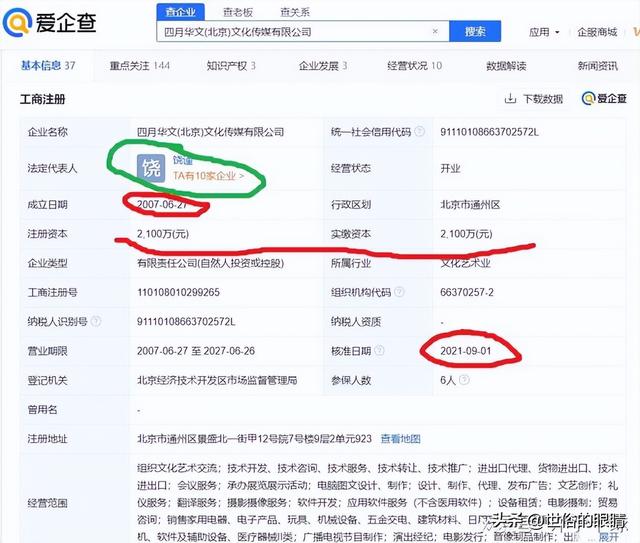Screen dimensions: 640x543
Task: Click the credit code 91110108663702572L value
Action: 489,132
